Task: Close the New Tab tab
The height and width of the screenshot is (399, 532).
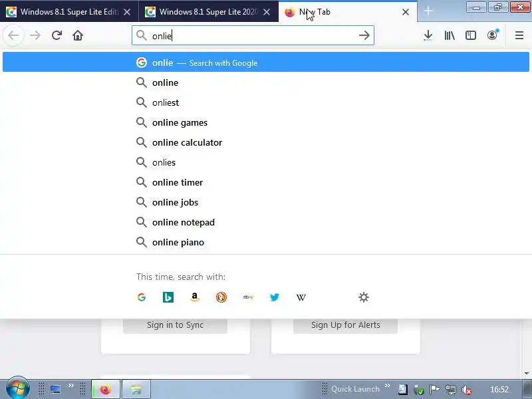Action: coord(406,12)
